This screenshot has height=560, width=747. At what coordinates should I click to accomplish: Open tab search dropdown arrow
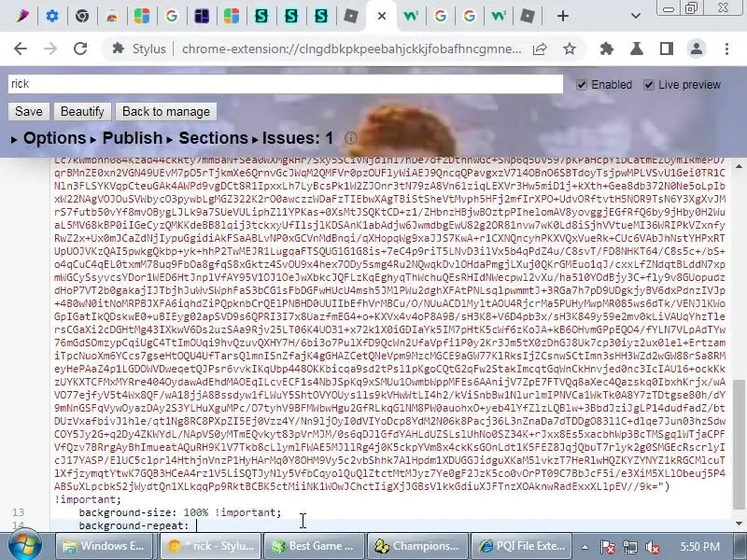tap(636, 16)
